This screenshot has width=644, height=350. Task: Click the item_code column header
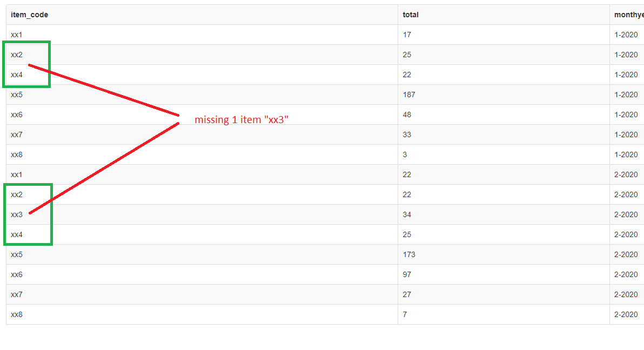coord(29,15)
